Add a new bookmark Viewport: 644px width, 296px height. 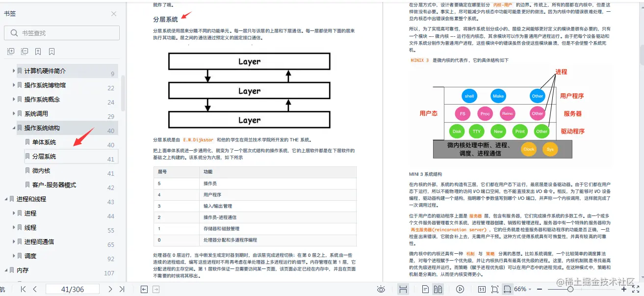(38, 51)
